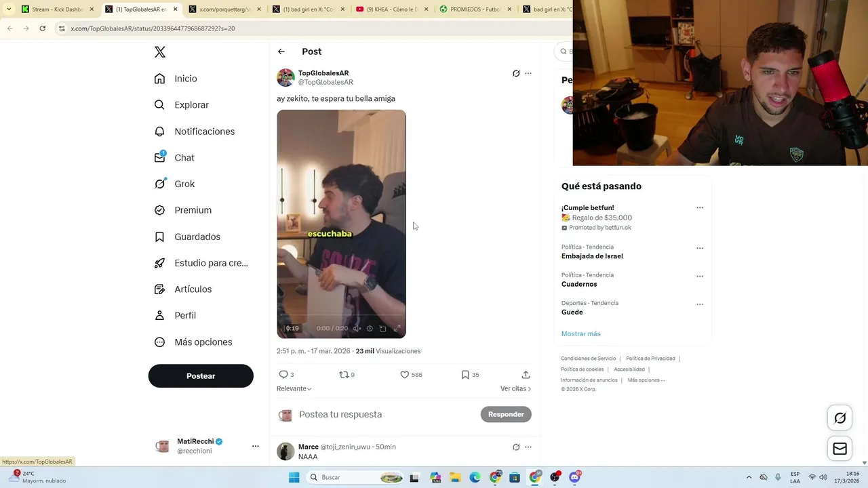Click the Mostrar más link in trends
868x488 pixels.
click(x=580, y=333)
